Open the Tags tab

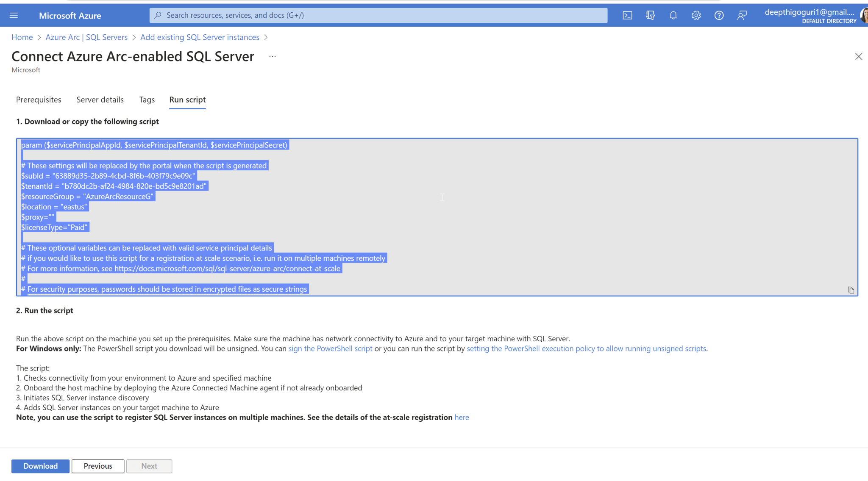tap(147, 100)
